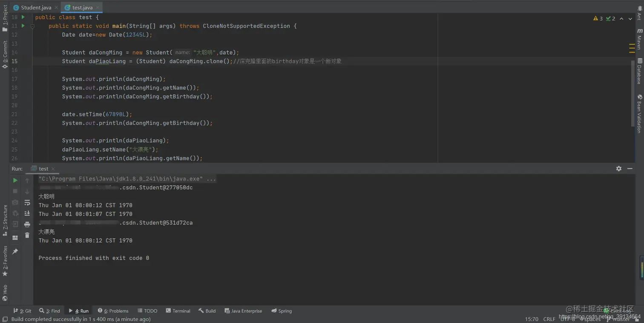
Task: Run class test from gutter arrow line 10
Action: 23,17
